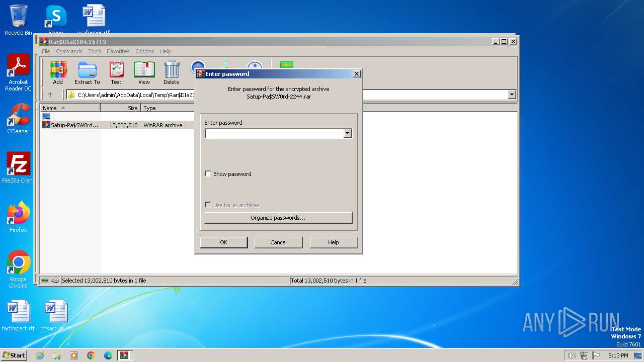Open the File menu

click(46, 51)
